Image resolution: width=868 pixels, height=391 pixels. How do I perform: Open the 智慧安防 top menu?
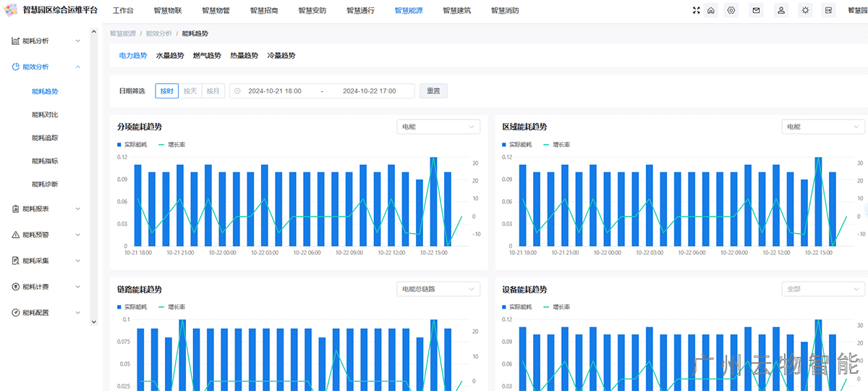tap(312, 11)
